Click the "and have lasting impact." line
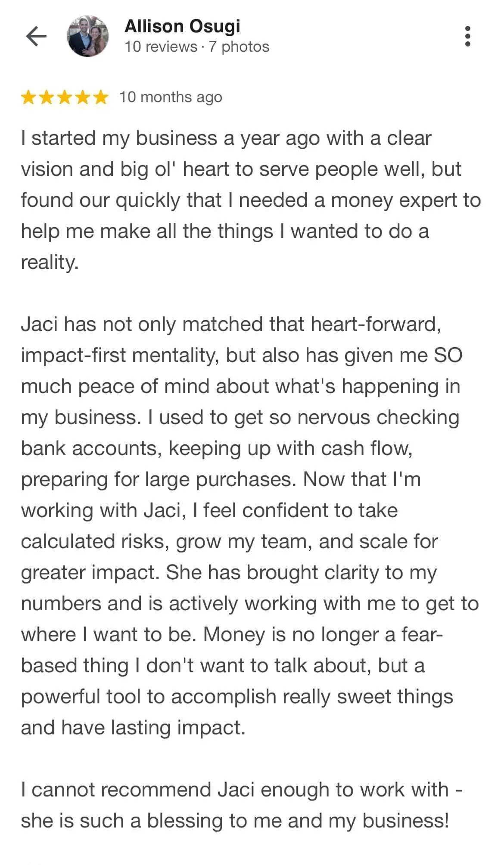Viewport: 504px width, 865px height. click(133, 728)
